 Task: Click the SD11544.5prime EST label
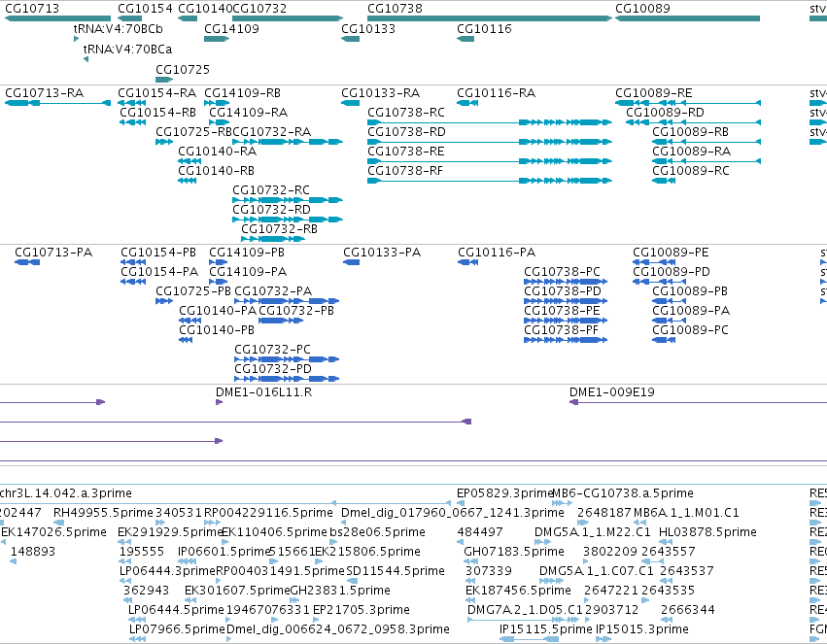click(396, 571)
